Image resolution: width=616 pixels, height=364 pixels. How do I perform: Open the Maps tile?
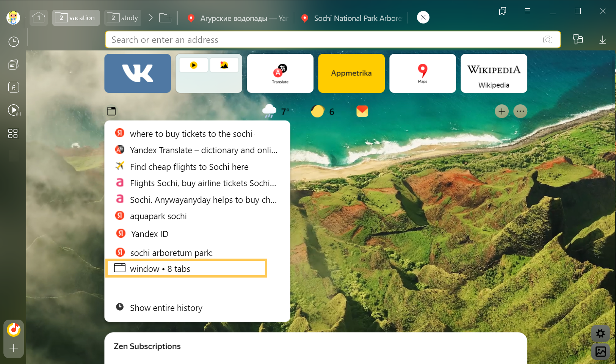click(x=423, y=73)
